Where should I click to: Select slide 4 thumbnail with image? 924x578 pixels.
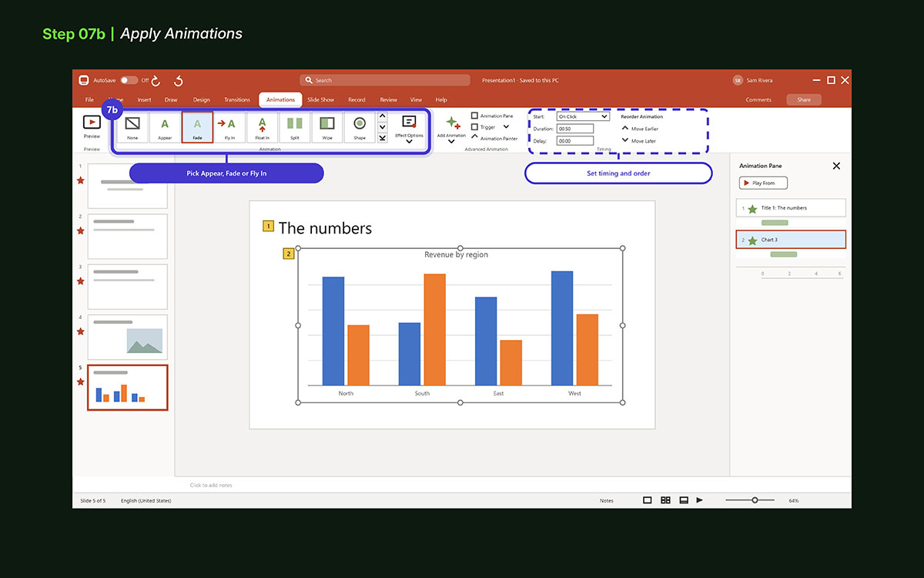128,337
